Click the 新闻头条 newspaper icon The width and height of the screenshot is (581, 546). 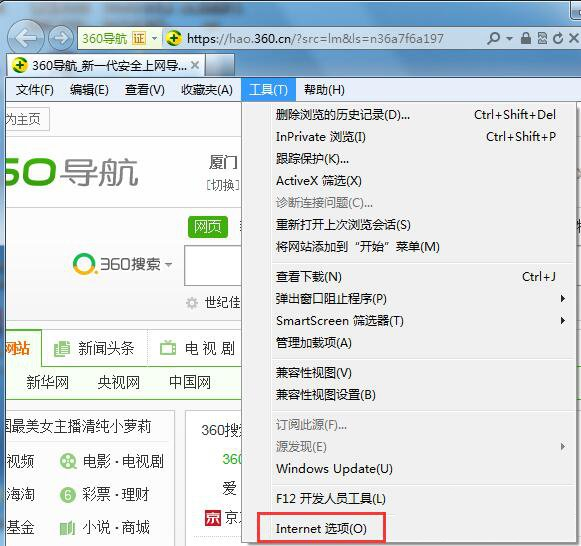[62, 349]
